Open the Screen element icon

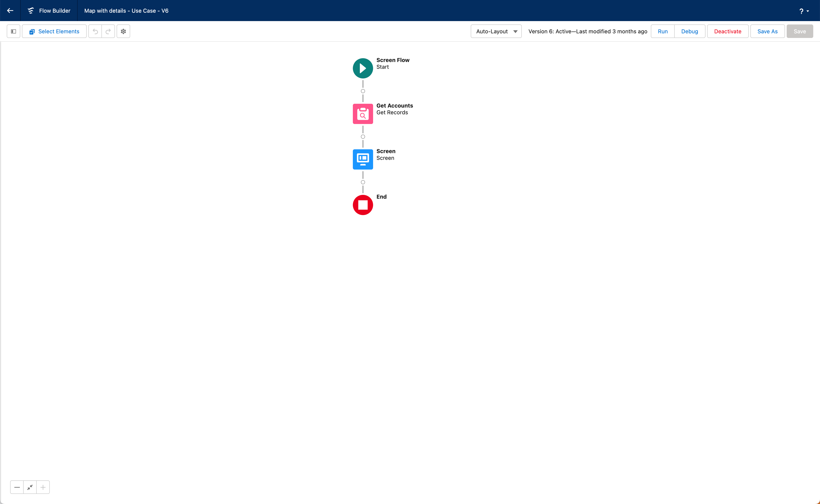(x=363, y=159)
